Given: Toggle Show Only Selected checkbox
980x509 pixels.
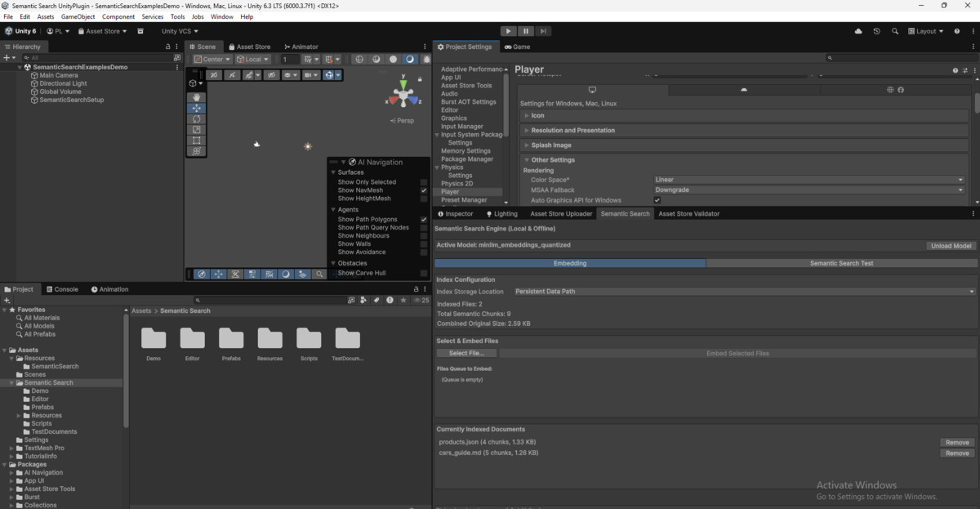Looking at the screenshot, I should tap(424, 182).
